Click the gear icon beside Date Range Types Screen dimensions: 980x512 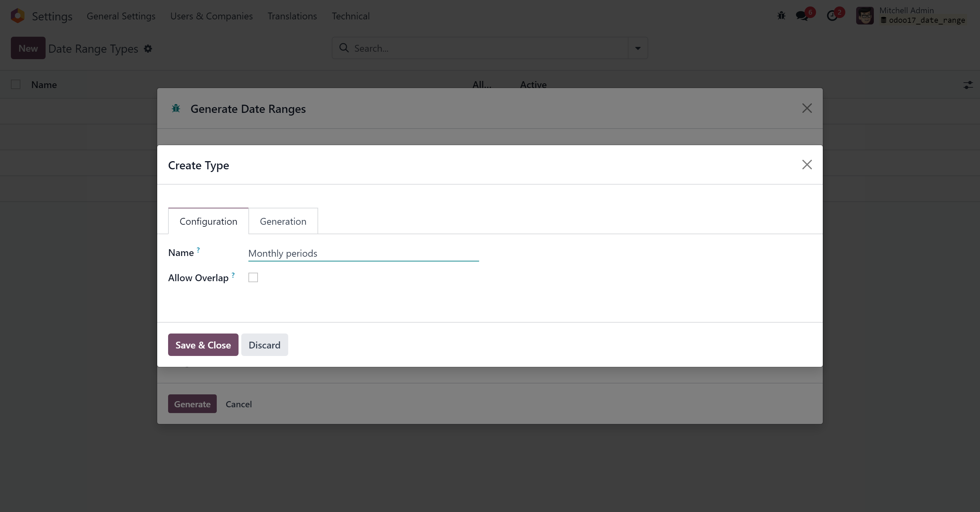point(148,49)
